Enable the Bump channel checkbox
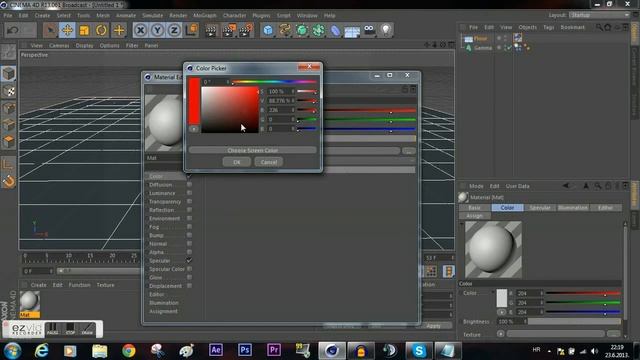Screen dimensions: 640x360 (x=189, y=235)
